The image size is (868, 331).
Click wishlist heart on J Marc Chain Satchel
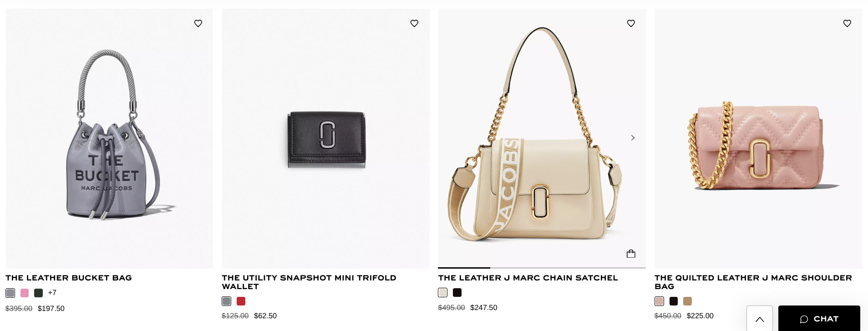pos(631,23)
